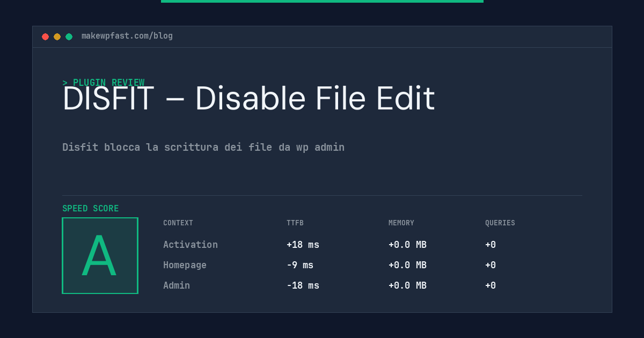Click the '+18 ms' TTFB value
The height and width of the screenshot is (338, 644).
tap(303, 245)
